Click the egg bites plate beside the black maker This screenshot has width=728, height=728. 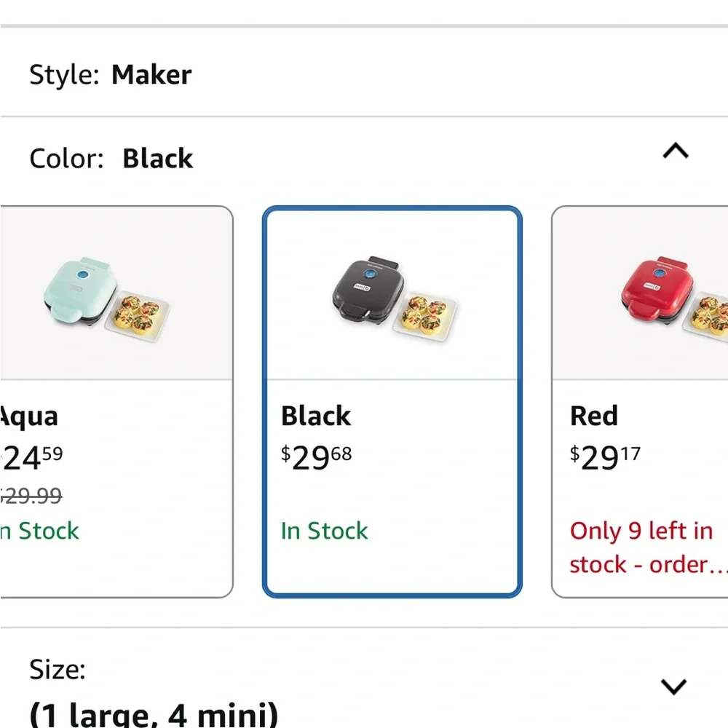[427, 313]
